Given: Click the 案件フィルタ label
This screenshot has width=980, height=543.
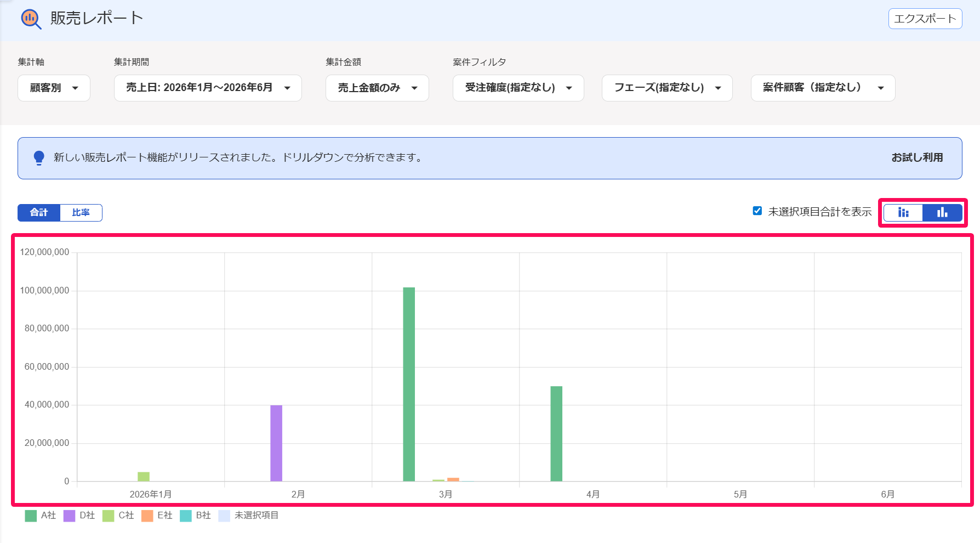Looking at the screenshot, I should (480, 62).
